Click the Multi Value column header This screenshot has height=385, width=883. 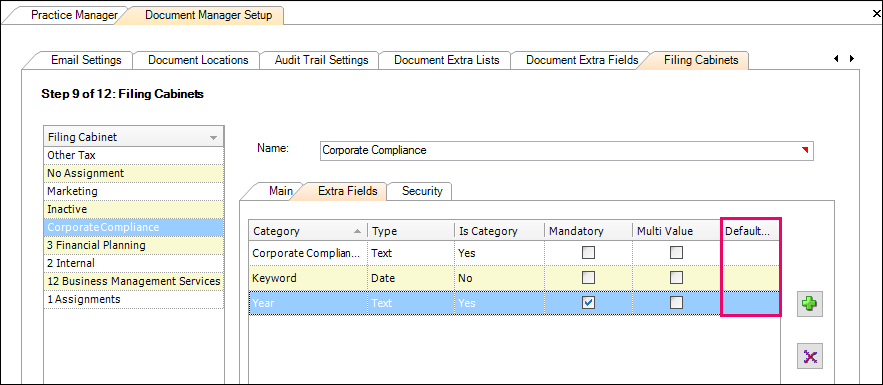pos(676,231)
